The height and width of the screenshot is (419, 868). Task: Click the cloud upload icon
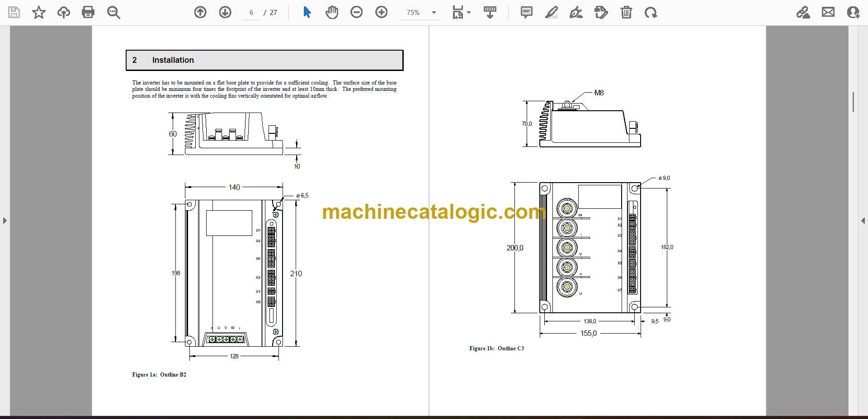click(64, 12)
